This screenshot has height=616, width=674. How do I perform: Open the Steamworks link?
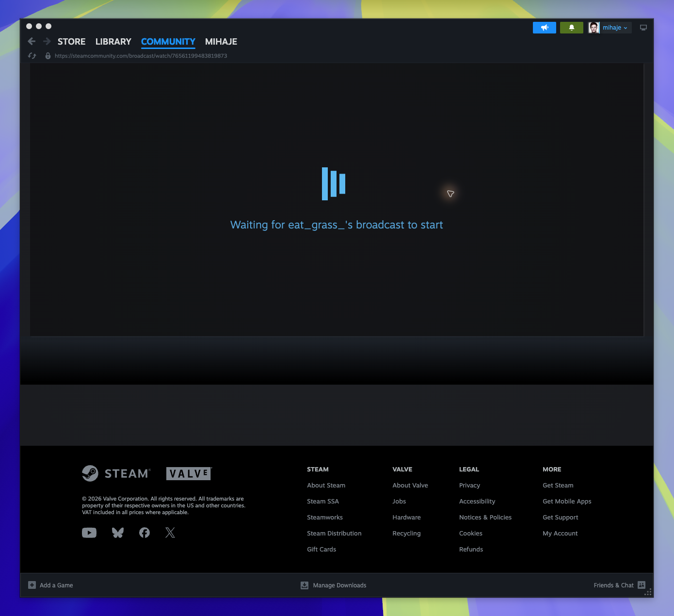(325, 518)
